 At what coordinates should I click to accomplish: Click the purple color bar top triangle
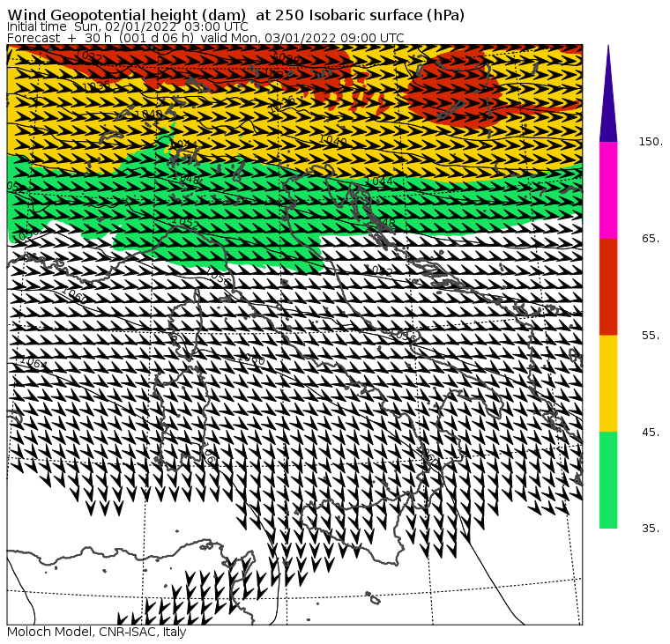point(608,93)
